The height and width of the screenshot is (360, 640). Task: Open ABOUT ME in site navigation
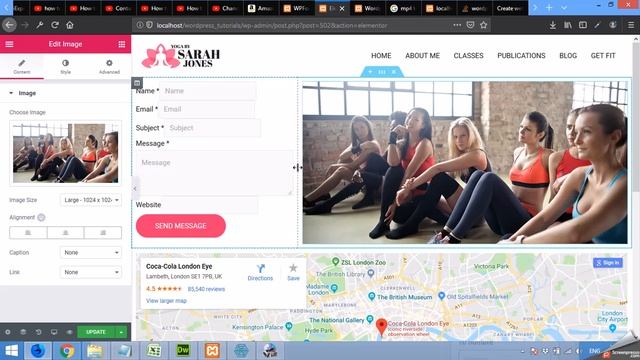(422, 56)
